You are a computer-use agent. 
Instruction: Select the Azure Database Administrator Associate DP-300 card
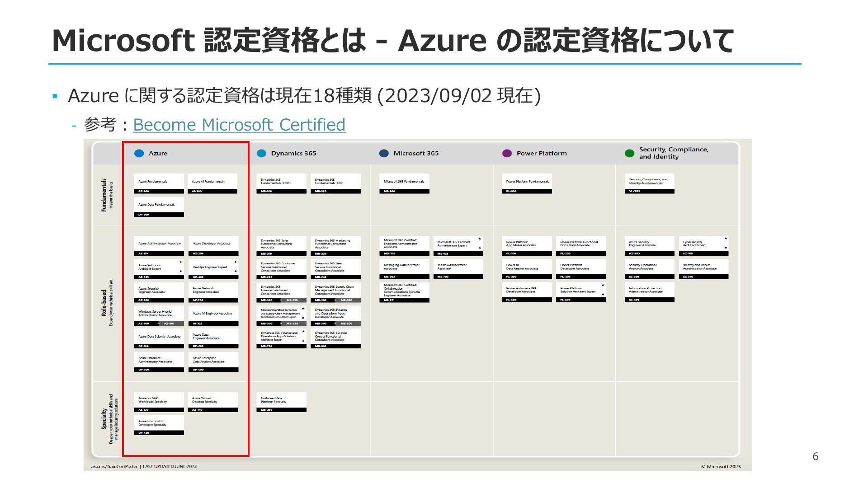point(159,362)
